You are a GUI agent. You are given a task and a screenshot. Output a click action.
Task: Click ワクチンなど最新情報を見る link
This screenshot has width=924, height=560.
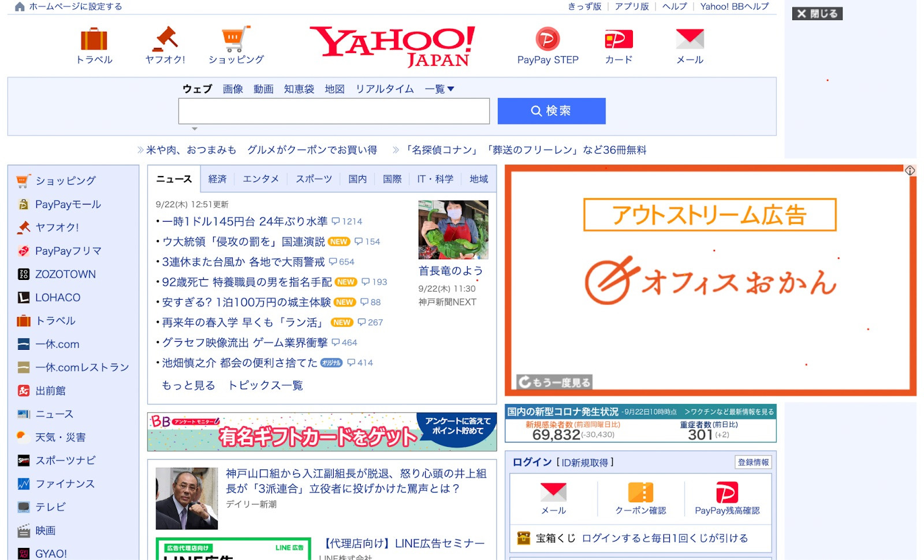pyautogui.click(x=729, y=412)
